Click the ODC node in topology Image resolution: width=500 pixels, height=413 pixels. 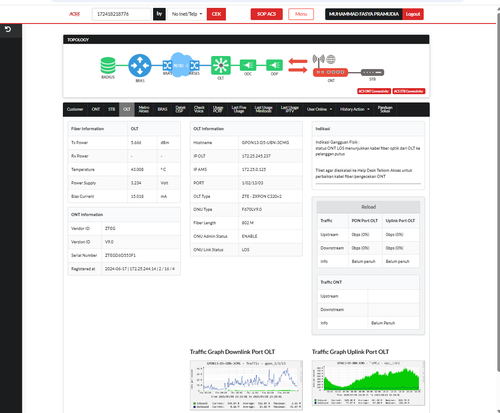tap(248, 65)
